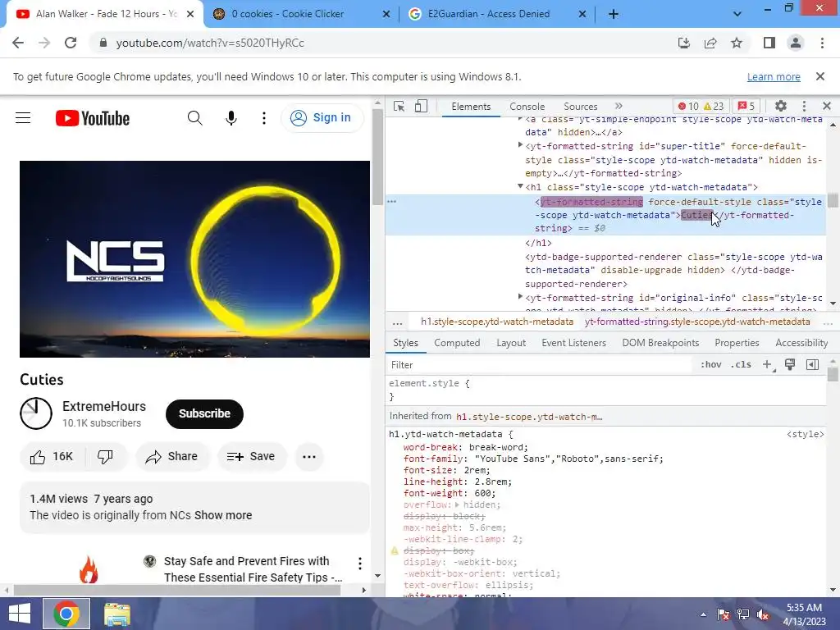Select the Event Listeners tab
The image size is (840, 630).
(573, 343)
